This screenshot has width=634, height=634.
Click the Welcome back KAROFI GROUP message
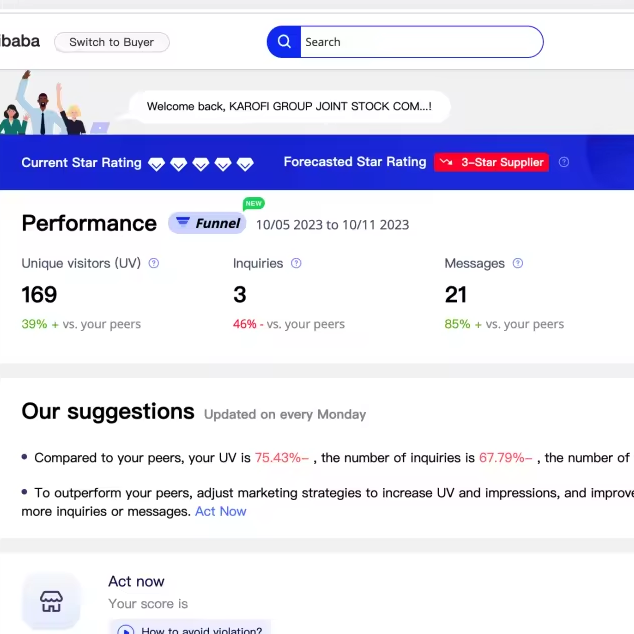click(x=289, y=106)
